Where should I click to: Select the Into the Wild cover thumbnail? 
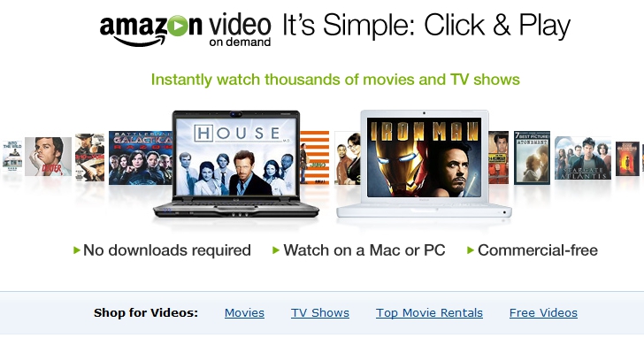click(x=12, y=155)
